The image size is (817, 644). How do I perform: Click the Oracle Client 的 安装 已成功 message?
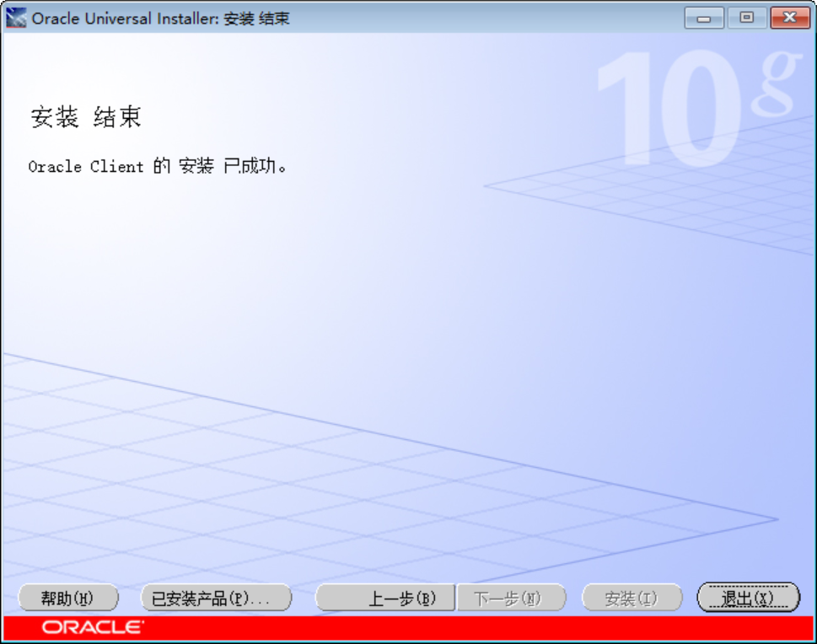pyautogui.click(x=158, y=166)
